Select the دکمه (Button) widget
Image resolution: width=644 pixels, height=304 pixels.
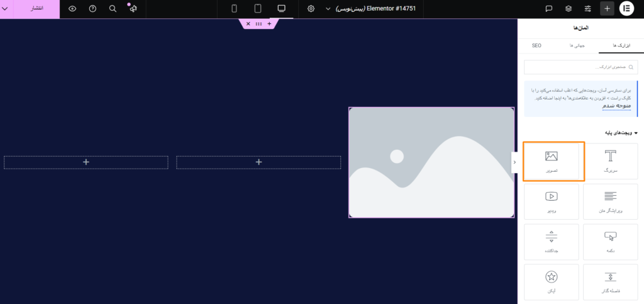pyautogui.click(x=610, y=241)
